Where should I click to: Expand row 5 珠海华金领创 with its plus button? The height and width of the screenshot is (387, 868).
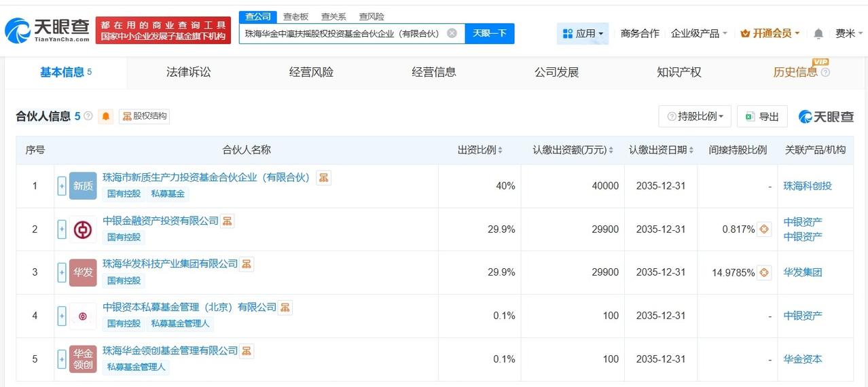(62, 359)
